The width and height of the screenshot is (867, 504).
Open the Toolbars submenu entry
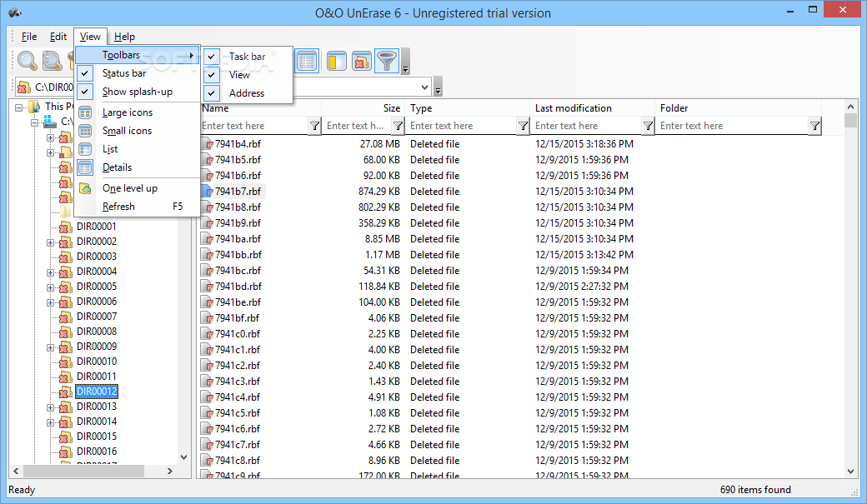point(137,55)
